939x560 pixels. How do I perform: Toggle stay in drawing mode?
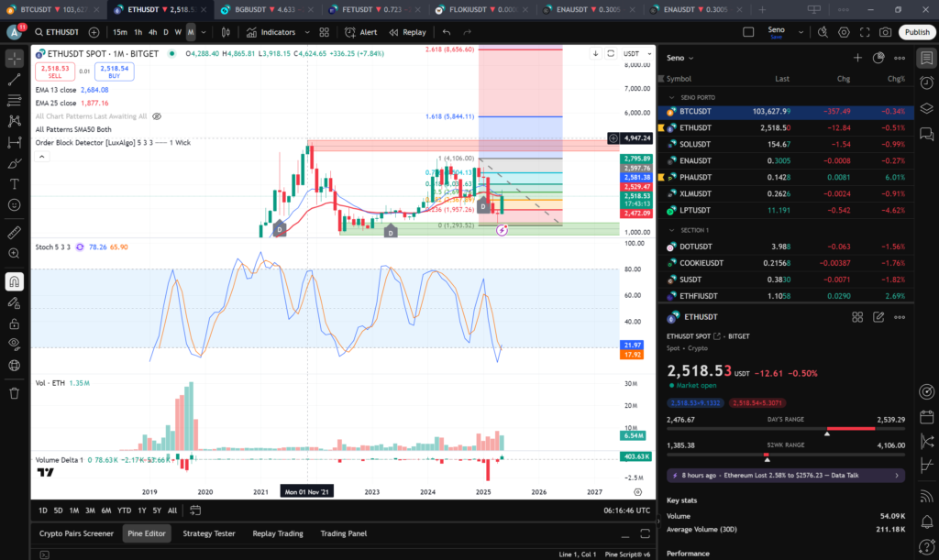pyautogui.click(x=15, y=302)
